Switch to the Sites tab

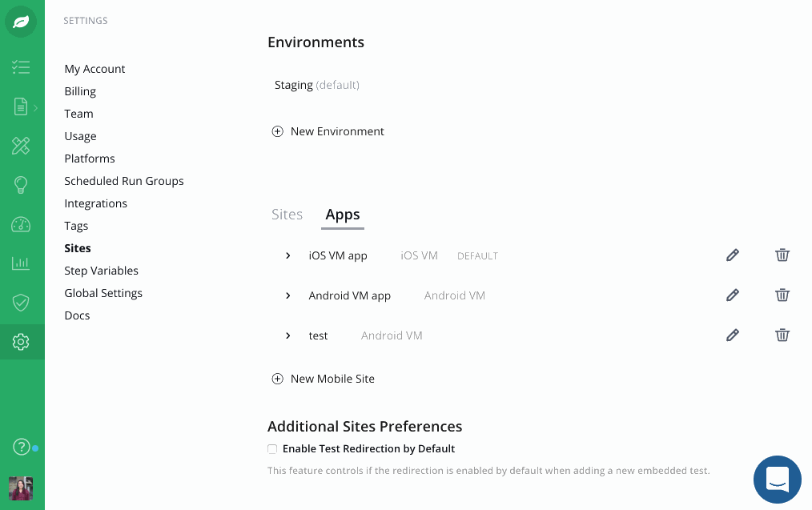(287, 215)
